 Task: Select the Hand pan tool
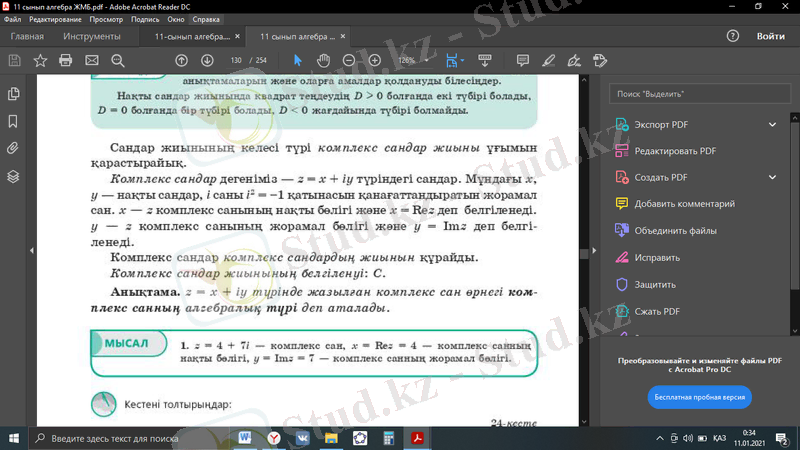point(323,60)
